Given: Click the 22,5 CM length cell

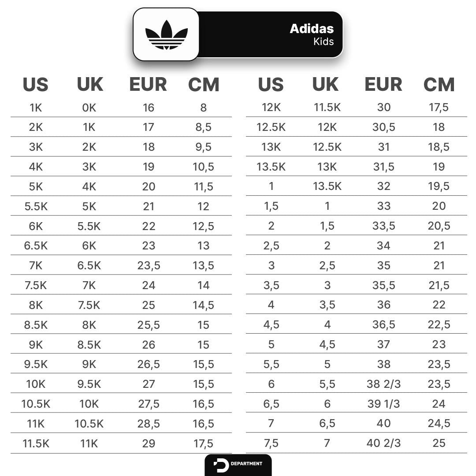Looking at the screenshot, I should pyautogui.click(x=439, y=325).
